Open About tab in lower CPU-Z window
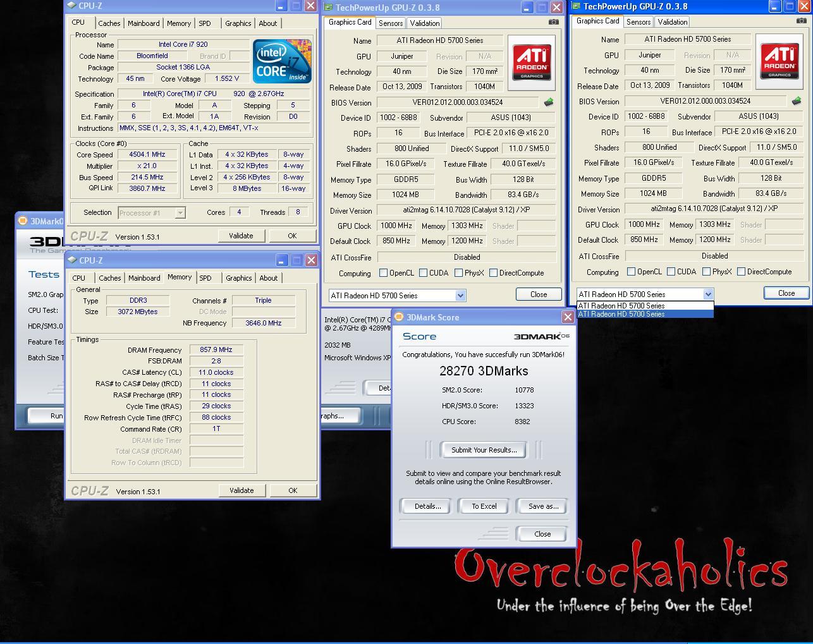 269,278
